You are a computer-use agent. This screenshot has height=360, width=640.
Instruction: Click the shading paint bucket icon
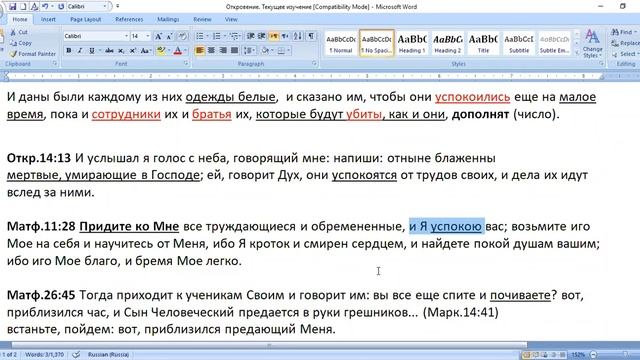coord(265,51)
